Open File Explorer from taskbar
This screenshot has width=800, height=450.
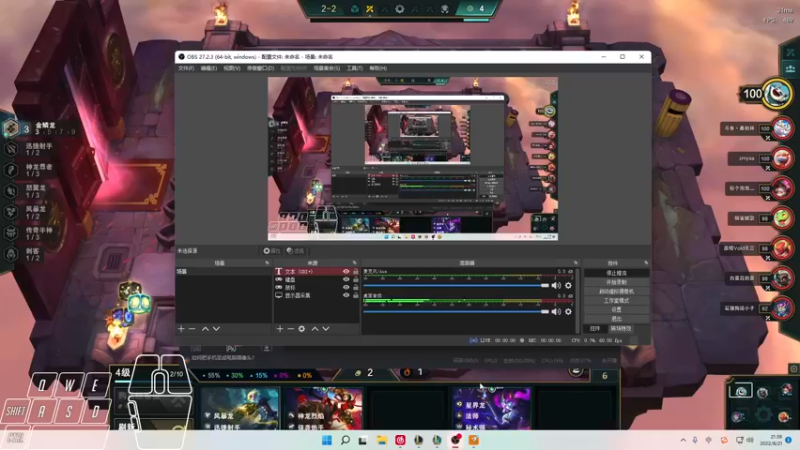click(382, 440)
